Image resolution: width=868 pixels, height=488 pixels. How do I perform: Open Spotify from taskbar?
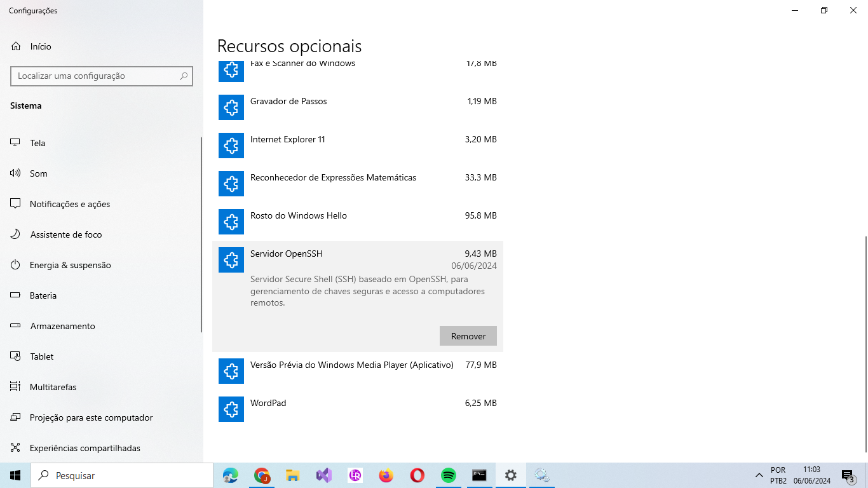click(x=449, y=475)
